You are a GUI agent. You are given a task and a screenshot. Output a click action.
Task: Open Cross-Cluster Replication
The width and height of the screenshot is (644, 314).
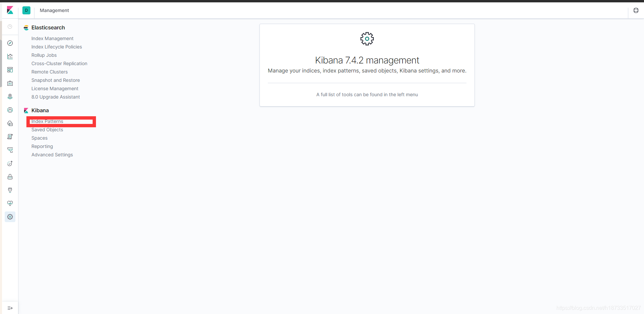click(x=59, y=63)
